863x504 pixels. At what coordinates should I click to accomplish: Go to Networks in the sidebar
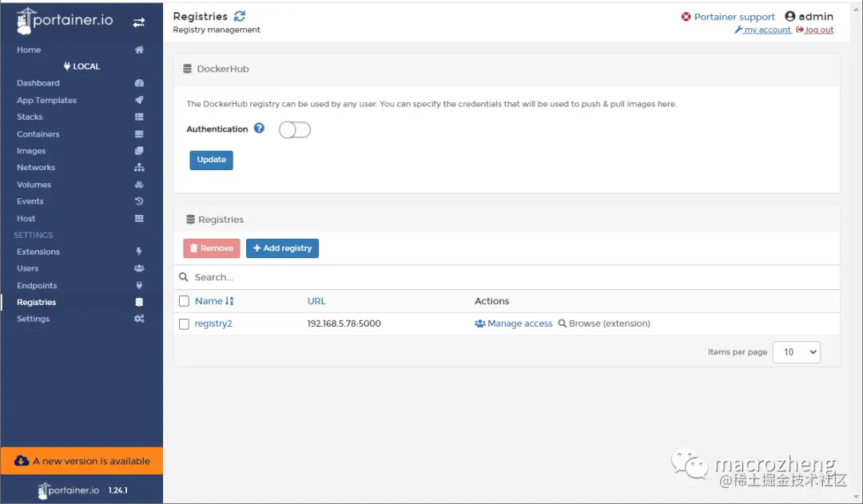click(36, 167)
